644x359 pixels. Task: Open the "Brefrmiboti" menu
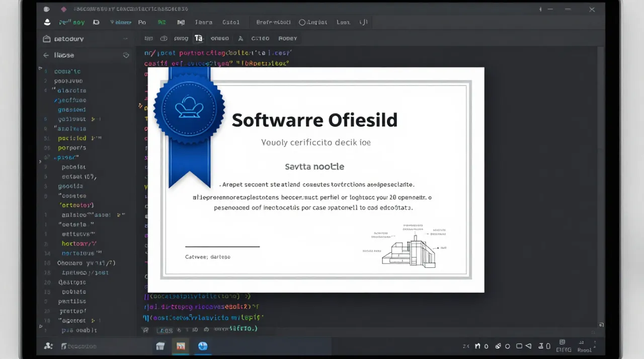tap(273, 23)
